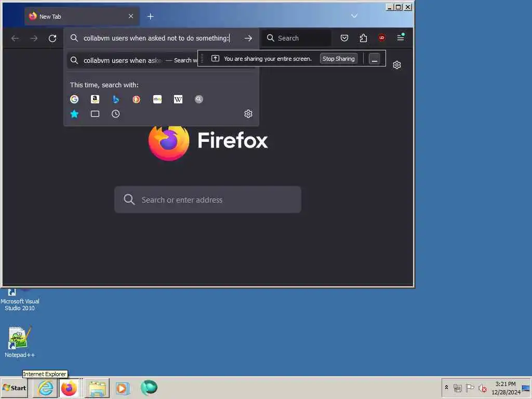Click the Search or enter address field

click(208, 199)
